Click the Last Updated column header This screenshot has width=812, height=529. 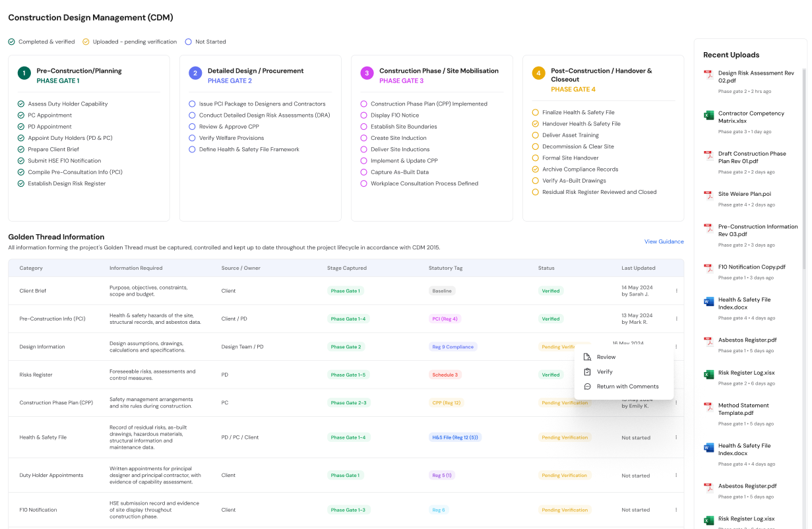pos(639,268)
